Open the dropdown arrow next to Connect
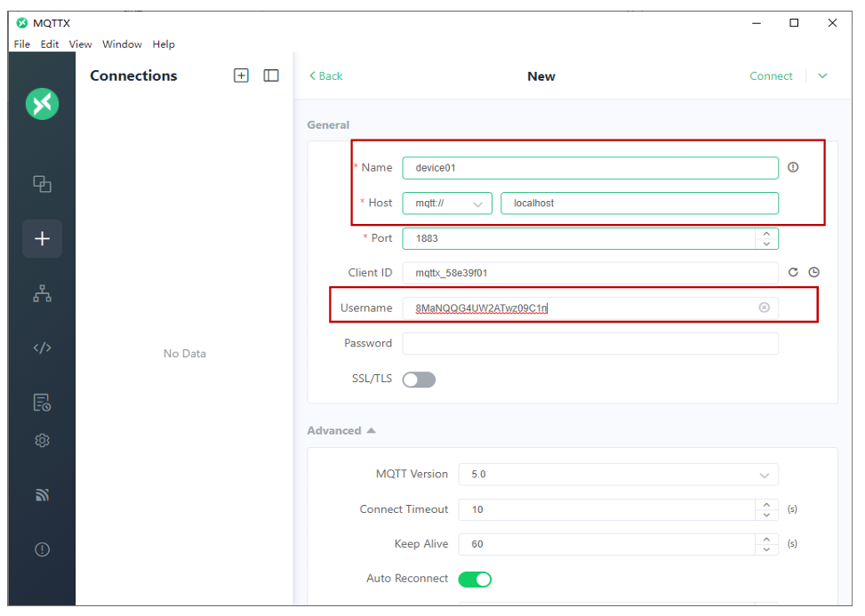Viewport: 865px width, 616px height. tap(822, 76)
